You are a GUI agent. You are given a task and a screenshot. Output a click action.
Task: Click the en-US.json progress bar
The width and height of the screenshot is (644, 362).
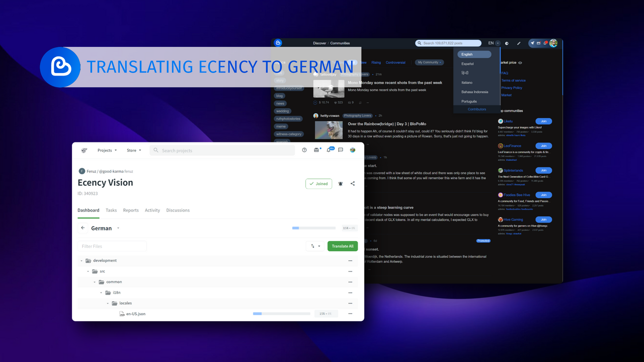tap(282, 314)
